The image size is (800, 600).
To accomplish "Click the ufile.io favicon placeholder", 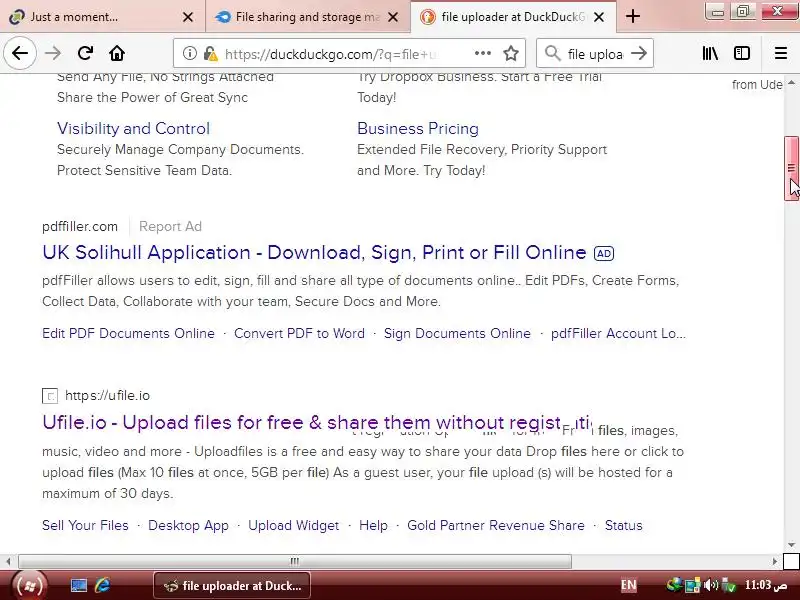I will (x=49, y=396).
